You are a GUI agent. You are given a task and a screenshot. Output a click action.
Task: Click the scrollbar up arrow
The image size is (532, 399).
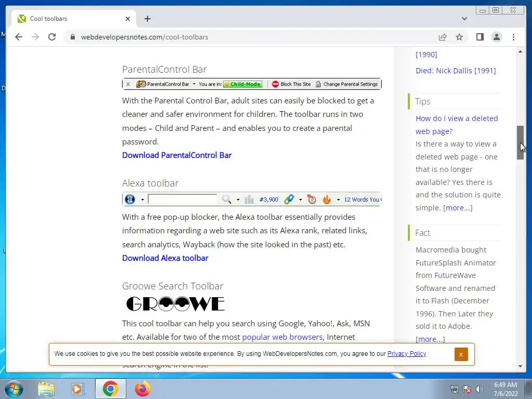click(520, 51)
